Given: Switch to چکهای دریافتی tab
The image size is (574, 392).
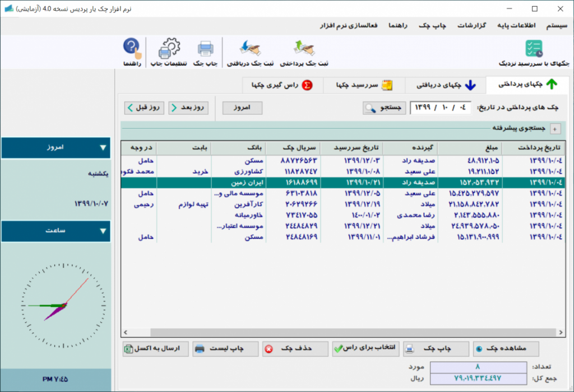Looking at the screenshot, I should [x=446, y=85].
